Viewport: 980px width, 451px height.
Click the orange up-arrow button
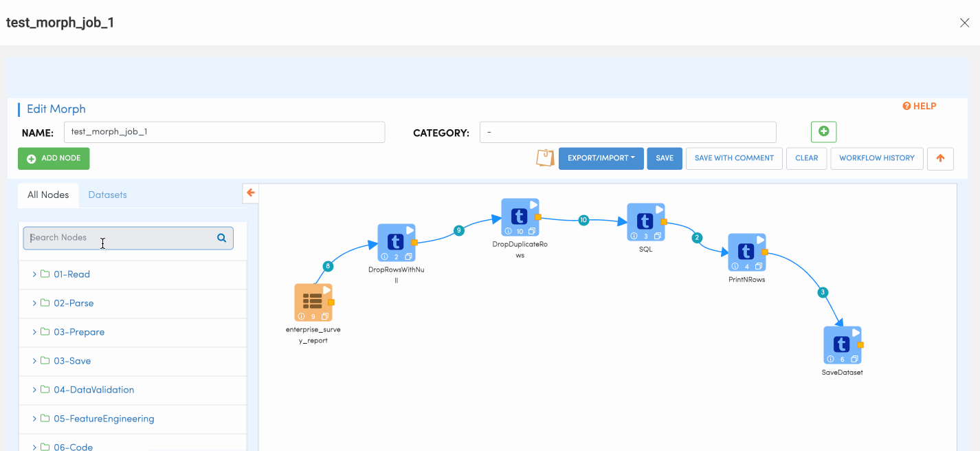[940, 158]
